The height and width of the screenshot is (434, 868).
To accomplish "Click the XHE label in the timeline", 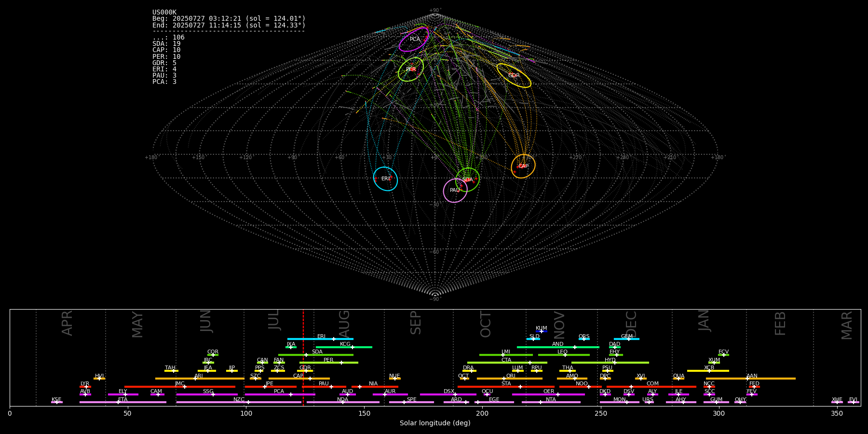I will pyautogui.click(x=837, y=400).
